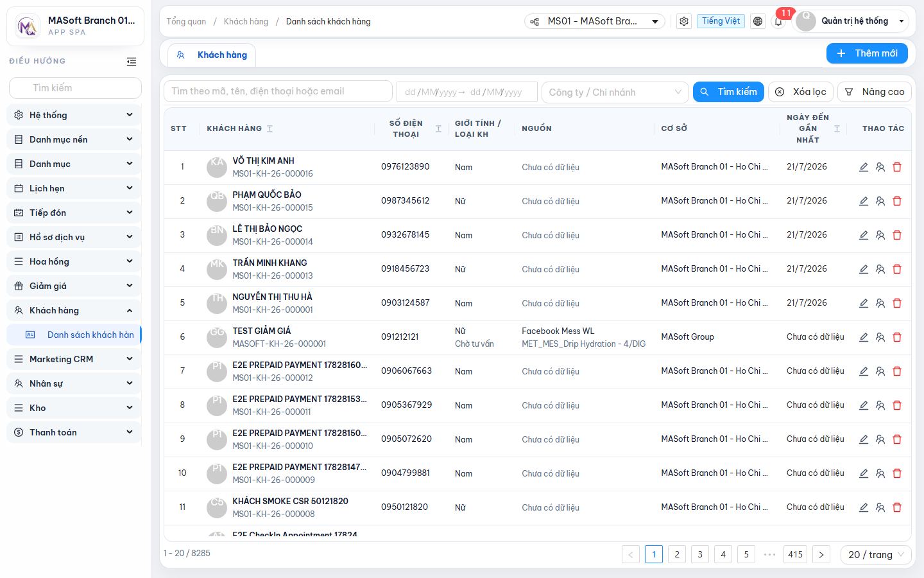Edit the TRẦN MINH KHANG customer row
Screen dimensions: 924x578
click(864, 269)
